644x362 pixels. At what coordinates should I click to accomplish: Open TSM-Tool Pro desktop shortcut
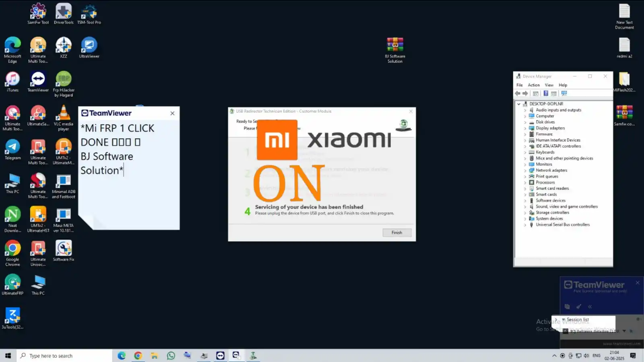[x=89, y=14]
